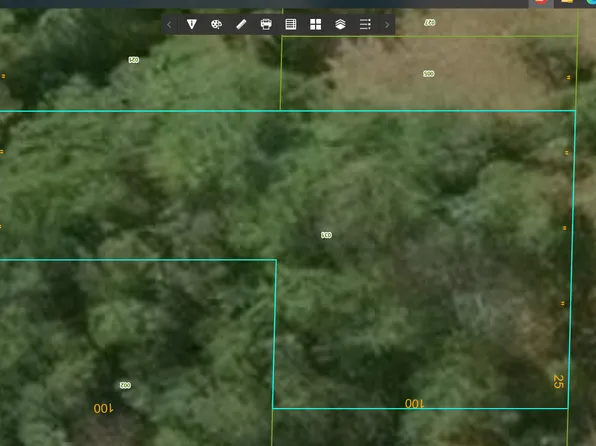Open the basemap gallery grid

click(x=315, y=25)
